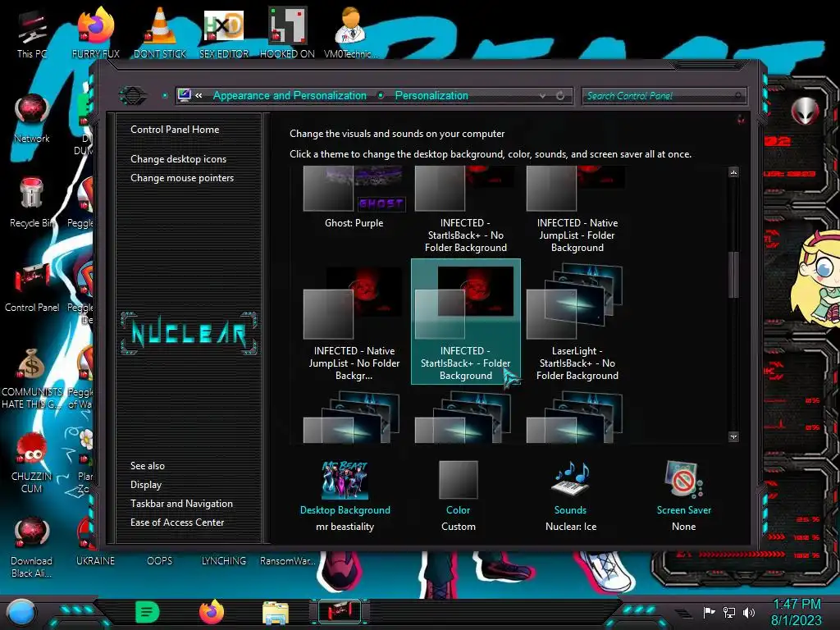
Task: Open Change mouse pointers link
Action: tap(182, 178)
